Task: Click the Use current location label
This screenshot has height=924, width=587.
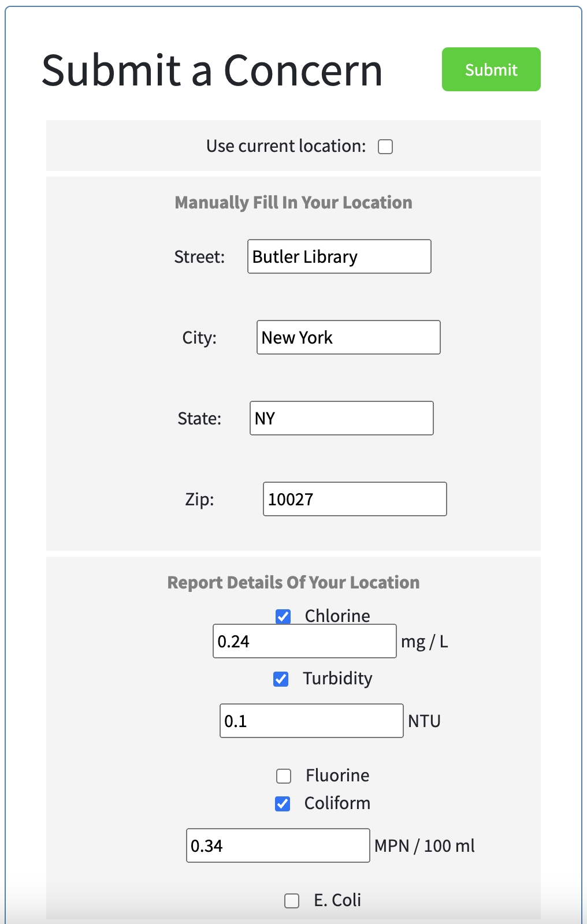Action: pyautogui.click(x=286, y=146)
